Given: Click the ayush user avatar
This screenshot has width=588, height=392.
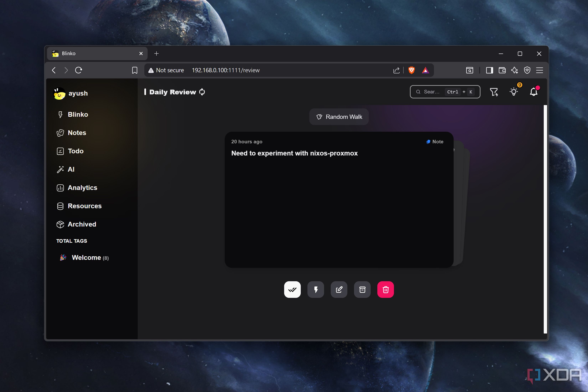Looking at the screenshot, I should pos(60,94).
